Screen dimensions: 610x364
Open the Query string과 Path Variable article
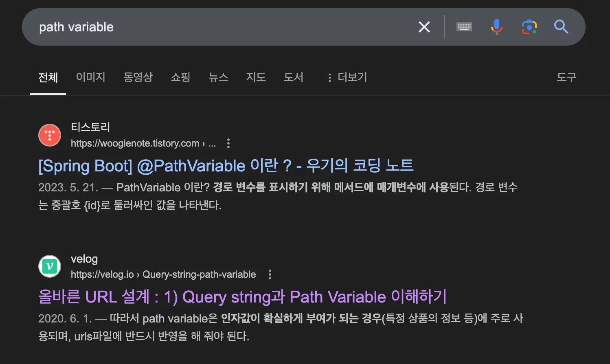pos(242,297)
